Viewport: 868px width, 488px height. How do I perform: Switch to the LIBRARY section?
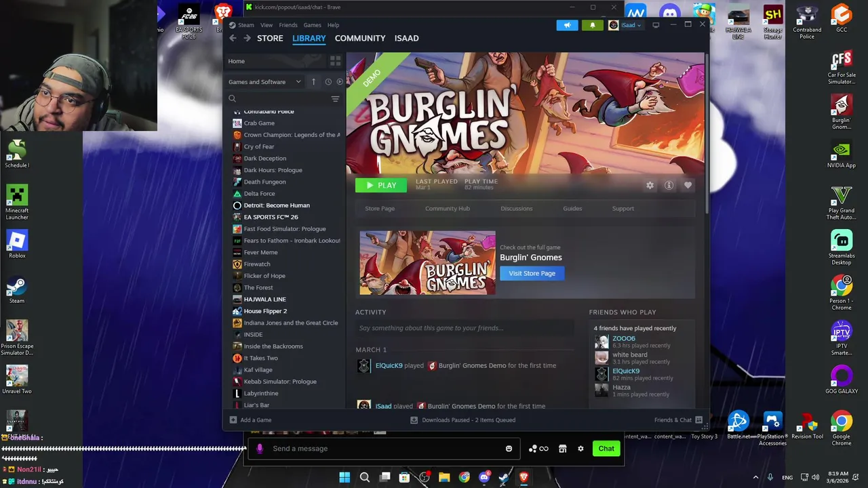point(309,38)
